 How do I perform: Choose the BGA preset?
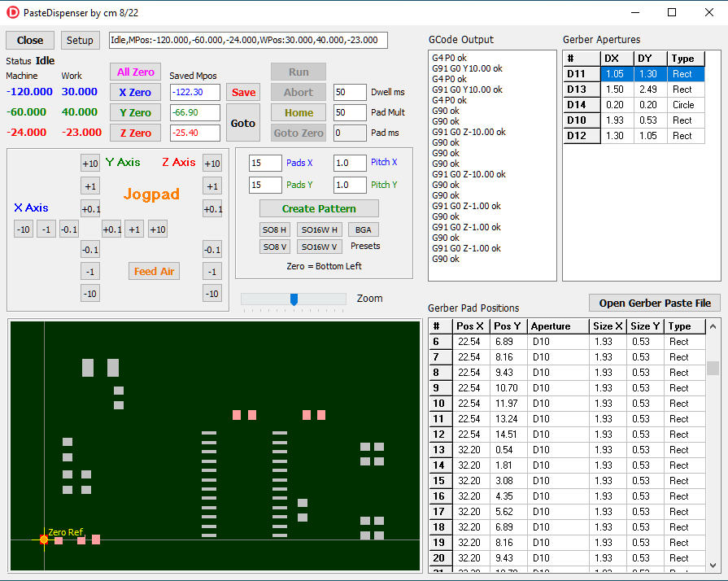coord(363,229)
